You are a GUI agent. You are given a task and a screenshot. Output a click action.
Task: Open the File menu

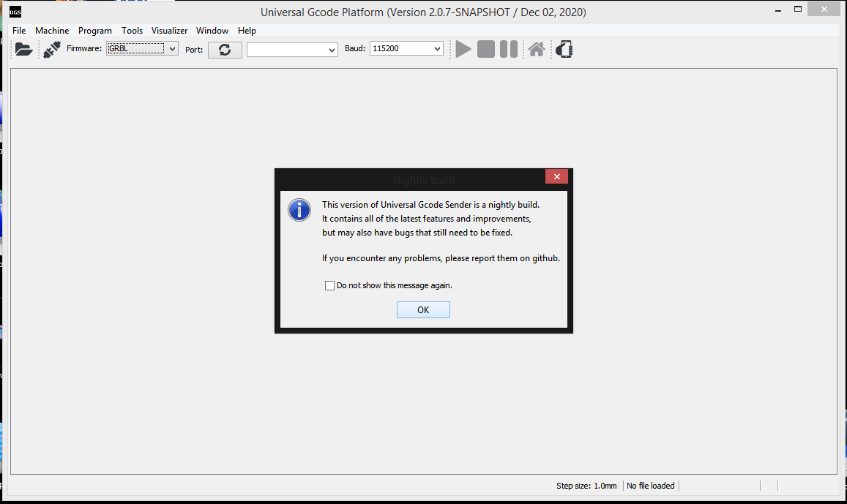point(19,31)
